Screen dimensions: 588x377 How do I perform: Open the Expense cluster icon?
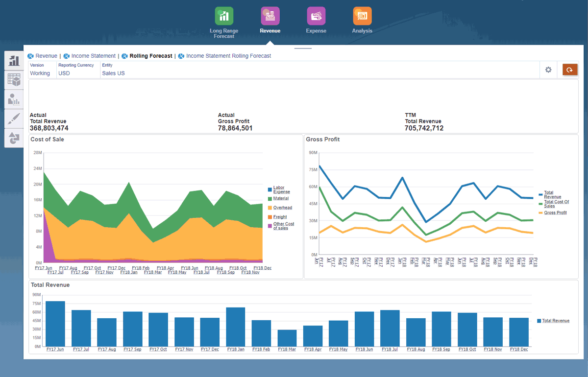pyautogui.click(x=316, y=16)
